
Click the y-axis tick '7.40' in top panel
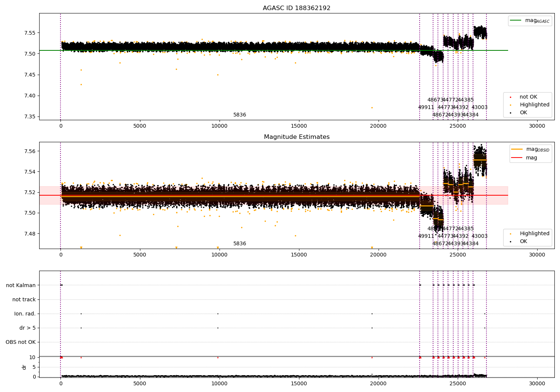30,96
